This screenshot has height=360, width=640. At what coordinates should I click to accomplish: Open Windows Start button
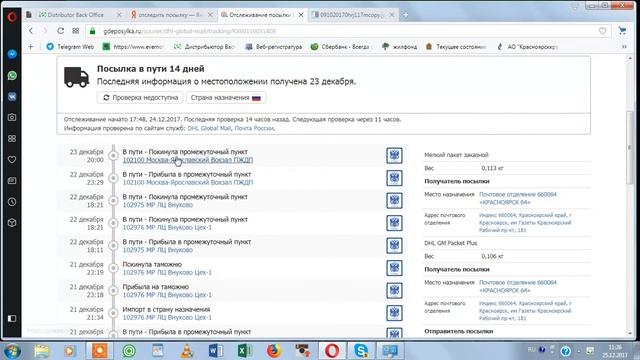pyautogui.click(x=12, y=351)
